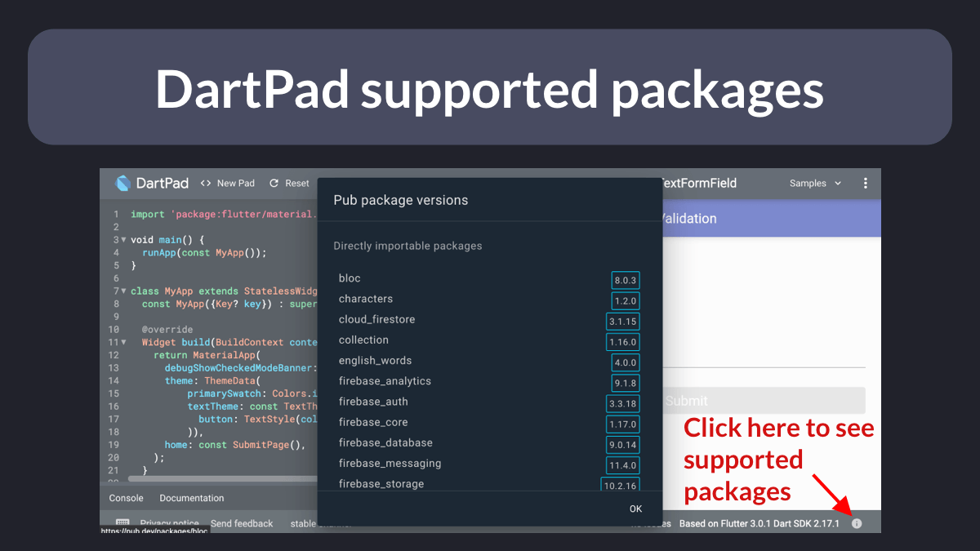Viewport: 980px width, 551px height.
Task: Click the 'Based on Flutter 3.0.1 Dart SDK 2.17.1' text
Action: tap(759, 523)
